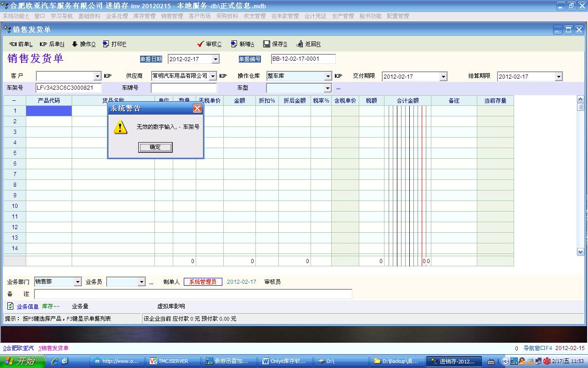Click the 车牌号 input field

click(184, 88)
